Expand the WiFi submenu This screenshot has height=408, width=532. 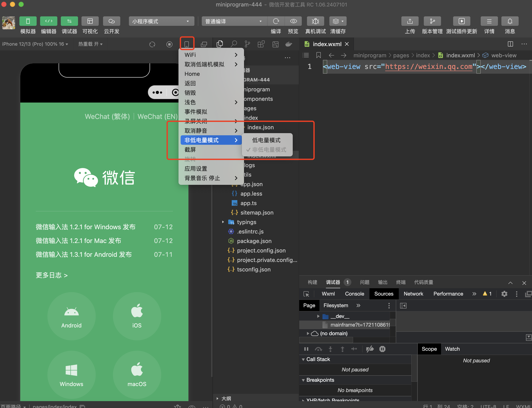pos(211,55)
